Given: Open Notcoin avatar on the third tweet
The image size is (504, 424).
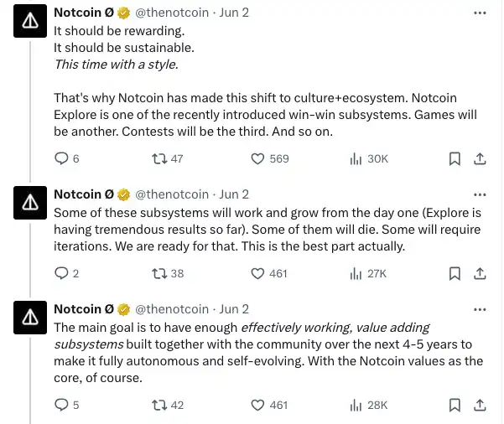Looking at the screenshot, I should (x=30, y=317).
